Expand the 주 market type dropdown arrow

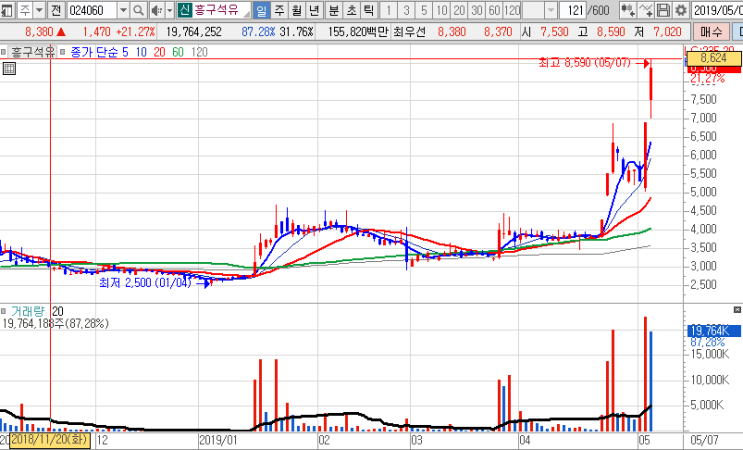pyautogui.click(x=39, y=9)
